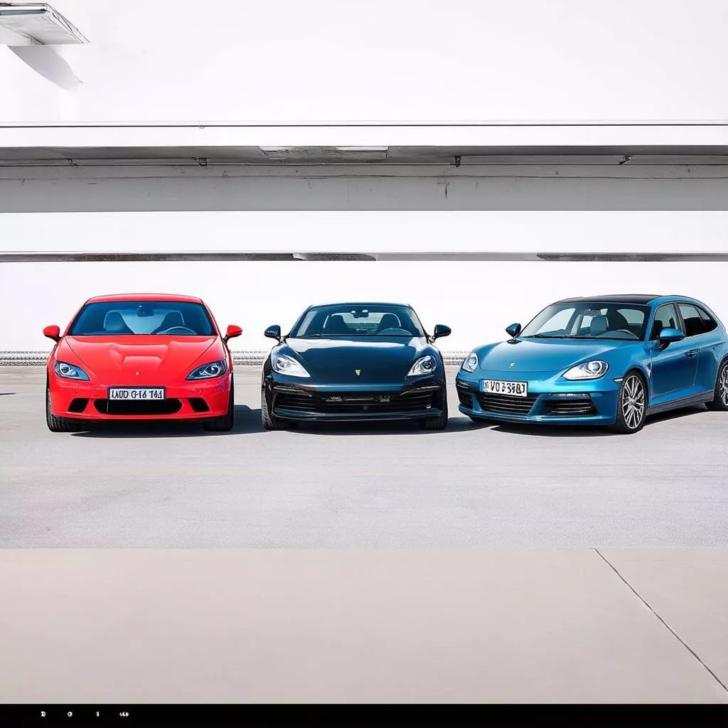Click the first icon in the bottom black bar
The height and width of the screenshot is (728, 728).
43,714
